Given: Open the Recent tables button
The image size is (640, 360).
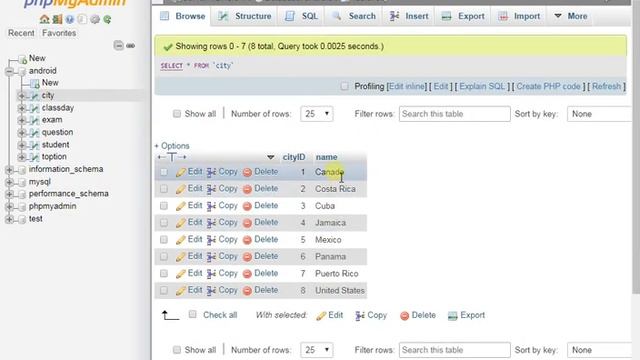Looking at the screenshot, I should [21, 33].
